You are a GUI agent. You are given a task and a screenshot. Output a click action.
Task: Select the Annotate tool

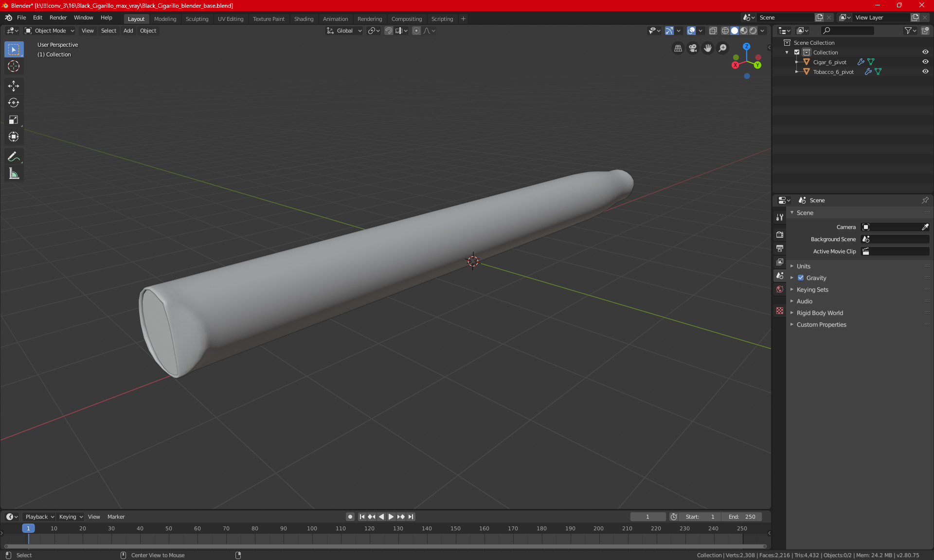tap(14, 157)
